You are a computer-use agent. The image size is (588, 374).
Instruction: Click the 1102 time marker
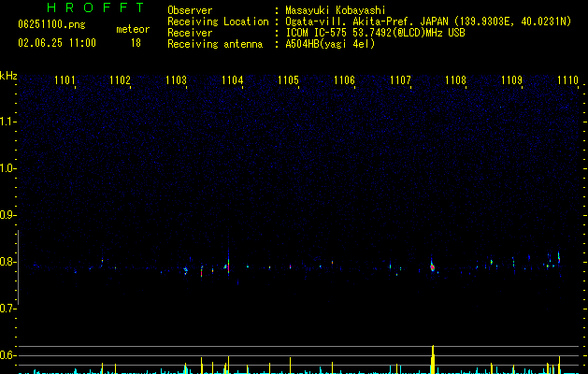[120, 80]
